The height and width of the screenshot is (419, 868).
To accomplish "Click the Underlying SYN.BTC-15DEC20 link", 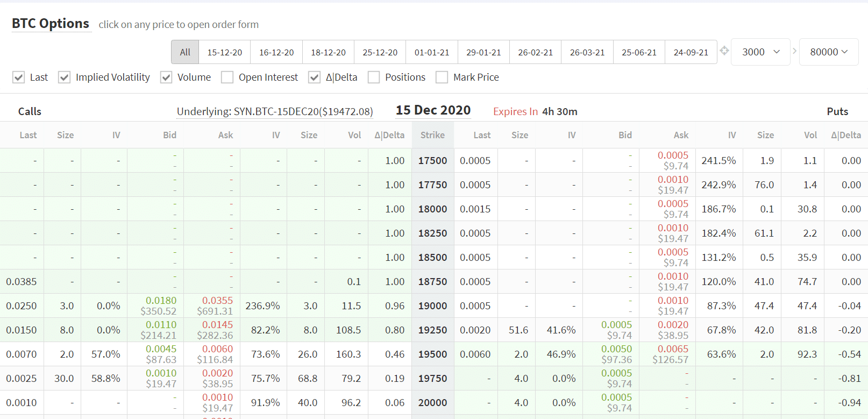I will (275, 111).
